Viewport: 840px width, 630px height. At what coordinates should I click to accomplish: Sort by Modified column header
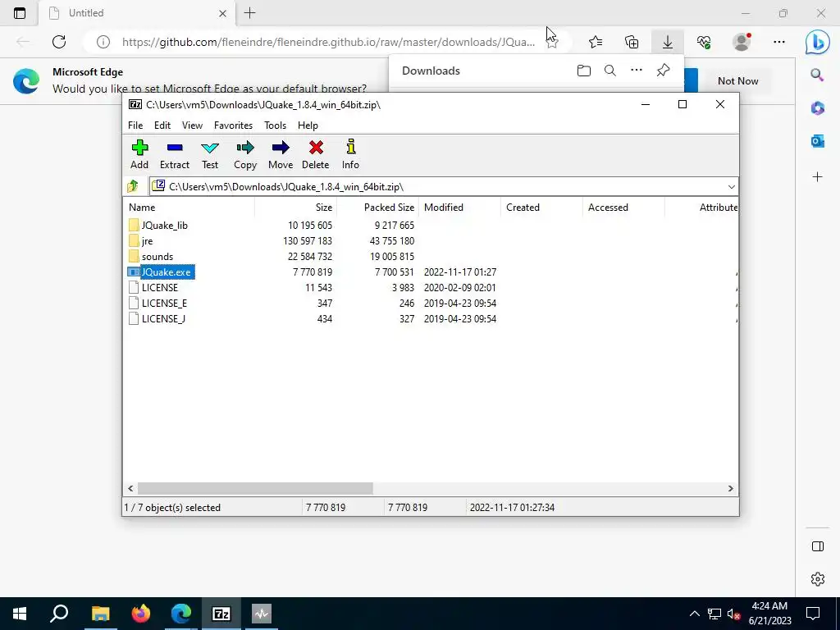pos(460,208)
